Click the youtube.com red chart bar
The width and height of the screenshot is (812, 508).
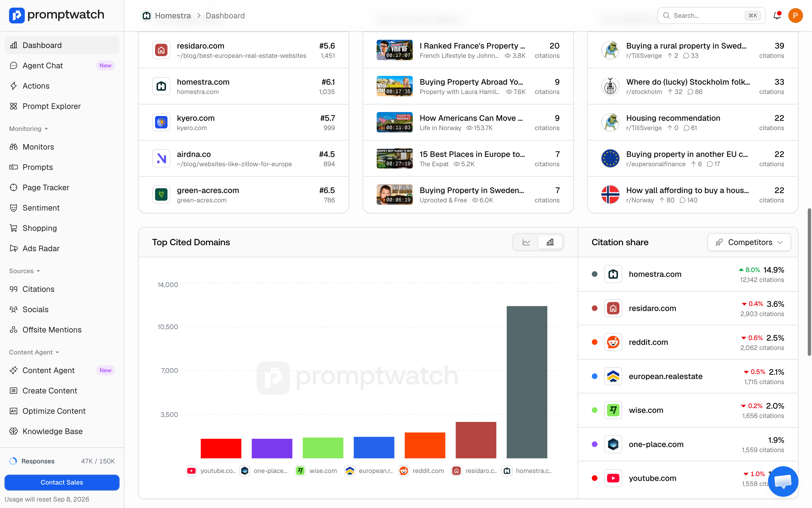pos(221,448)
